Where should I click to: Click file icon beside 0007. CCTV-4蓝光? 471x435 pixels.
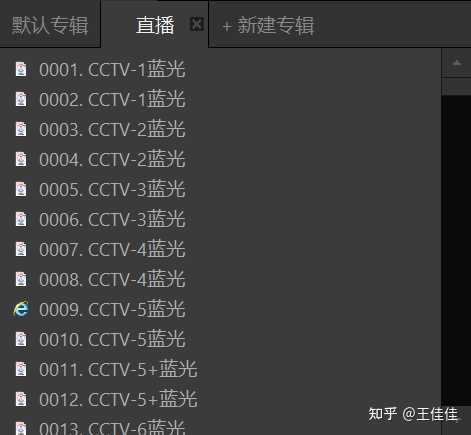coord(21,249)
